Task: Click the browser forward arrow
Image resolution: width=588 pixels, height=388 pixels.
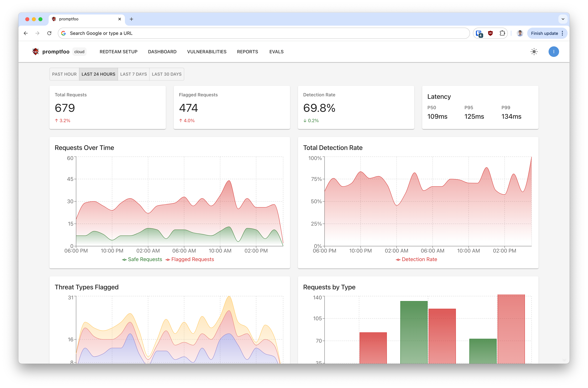Action: 37,33
